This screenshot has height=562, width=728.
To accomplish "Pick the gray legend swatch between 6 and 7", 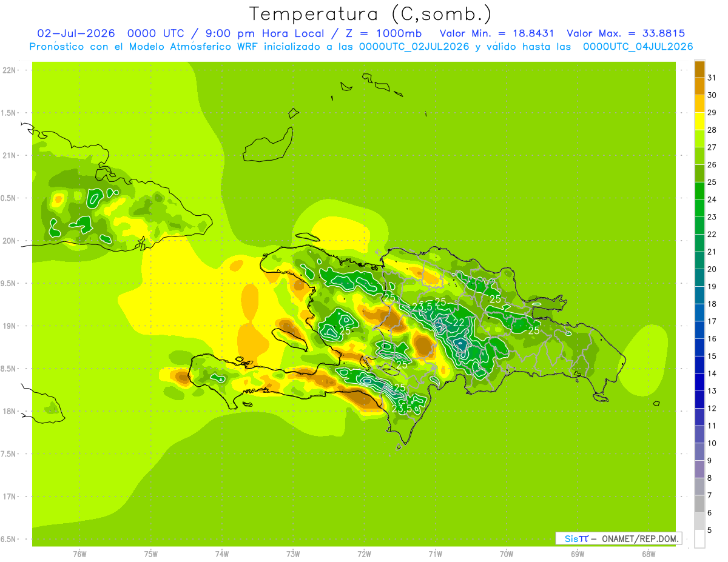I will click(x=699, y=504).
